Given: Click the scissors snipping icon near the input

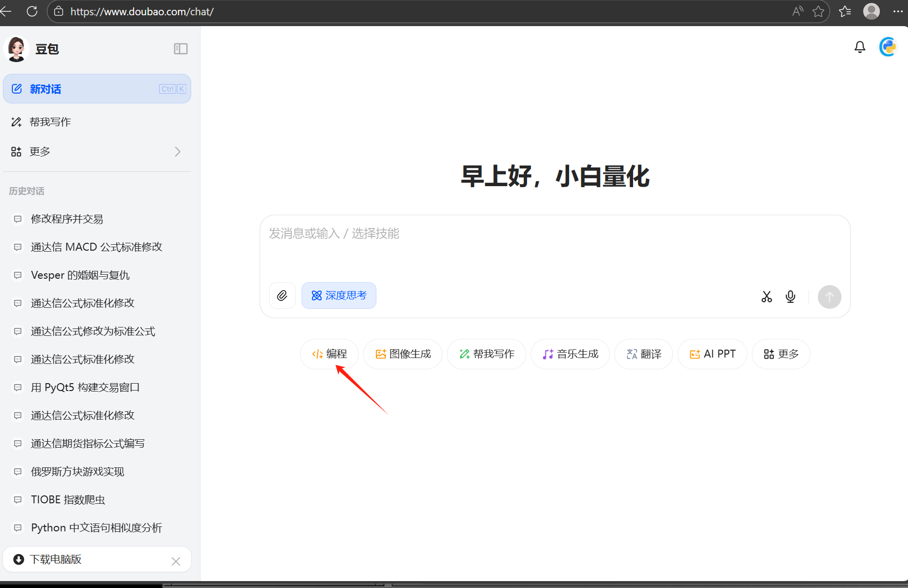Looking at the screenshot, I should coord(767,296).
